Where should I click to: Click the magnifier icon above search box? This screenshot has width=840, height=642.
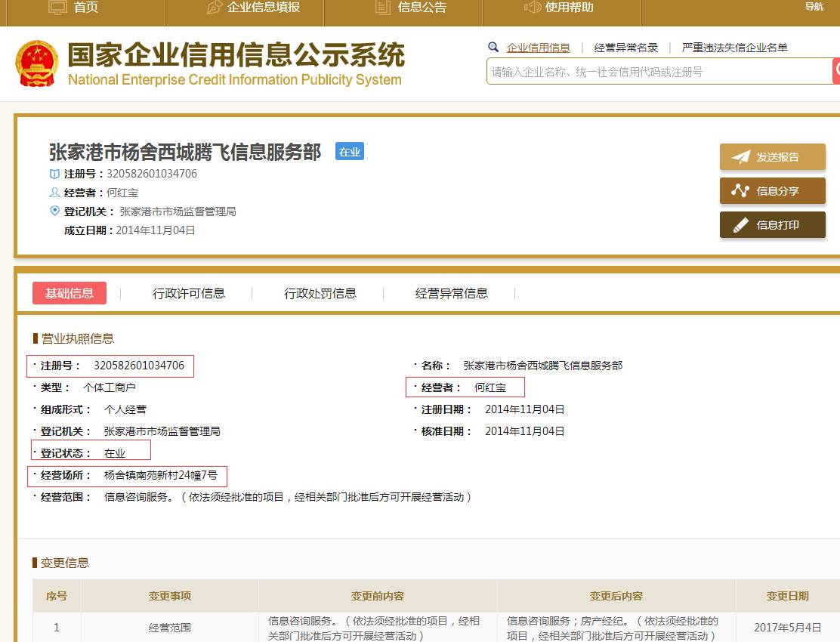coord(493,47)
